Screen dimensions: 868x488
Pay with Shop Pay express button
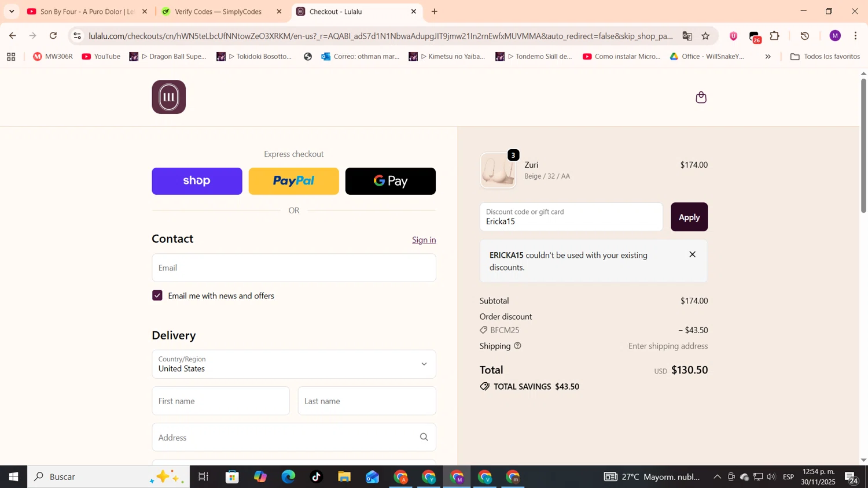point(197,181)
